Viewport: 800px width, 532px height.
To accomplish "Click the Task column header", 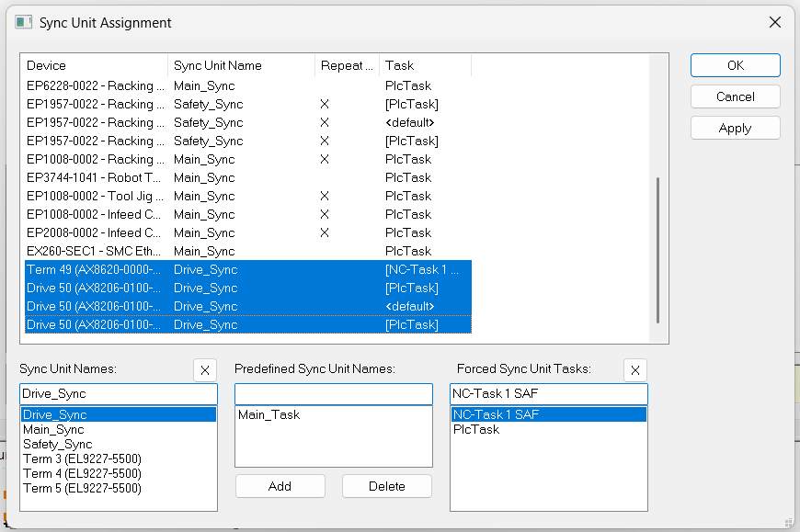I will click(425, 66).
